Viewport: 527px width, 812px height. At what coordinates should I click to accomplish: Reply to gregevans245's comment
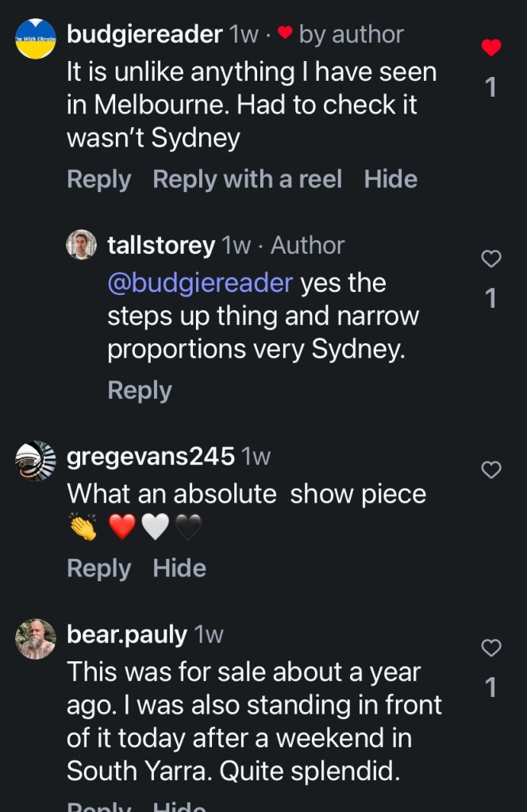pos(98,568)
